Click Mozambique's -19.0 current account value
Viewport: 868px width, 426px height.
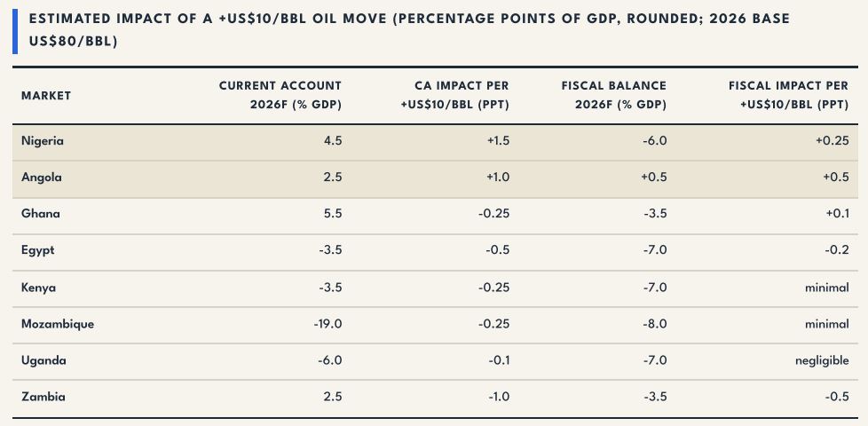[327, 324]
